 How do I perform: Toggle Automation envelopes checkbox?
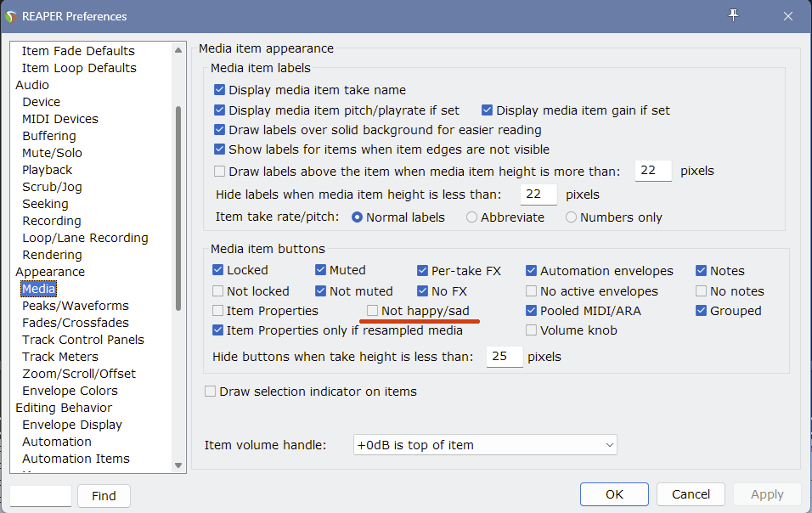pyautogui.click(x=532, y=270)
